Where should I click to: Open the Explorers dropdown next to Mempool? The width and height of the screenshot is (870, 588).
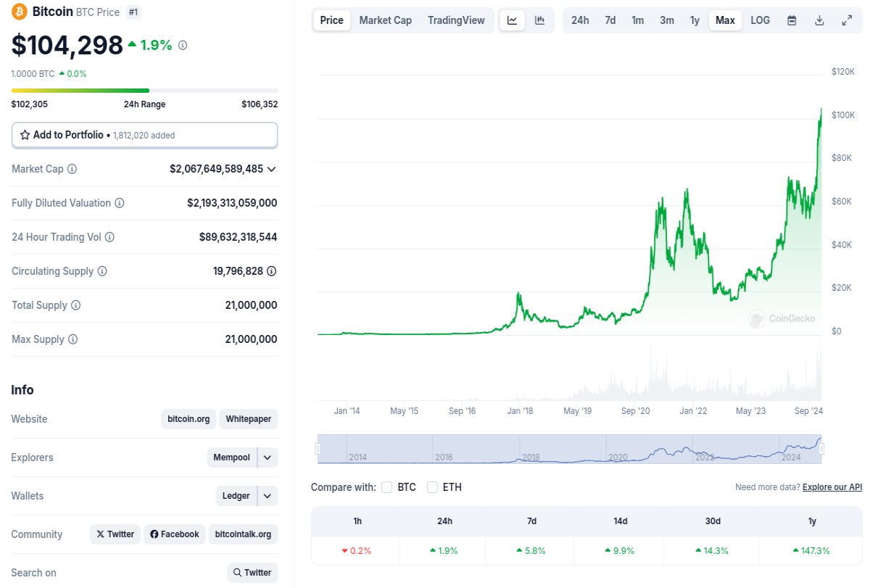pyautogui.click(x=268, y=457)
